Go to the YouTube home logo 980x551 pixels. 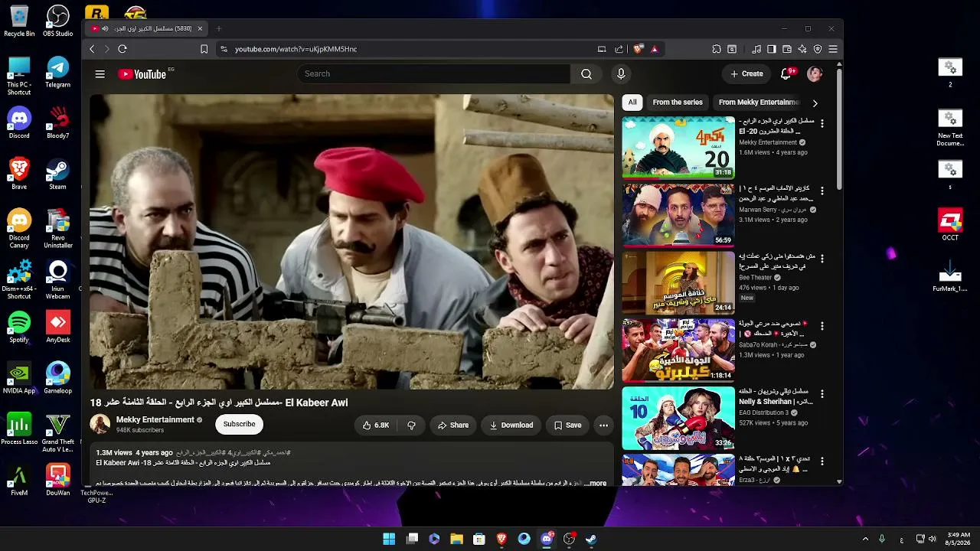pos(142,74)
